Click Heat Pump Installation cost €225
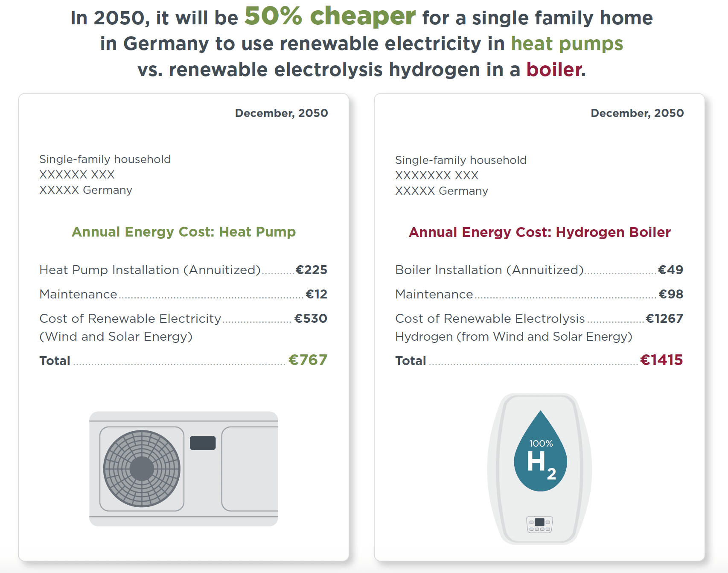The width and height of the screenshot is (728, 573). (x=311, y=270)
